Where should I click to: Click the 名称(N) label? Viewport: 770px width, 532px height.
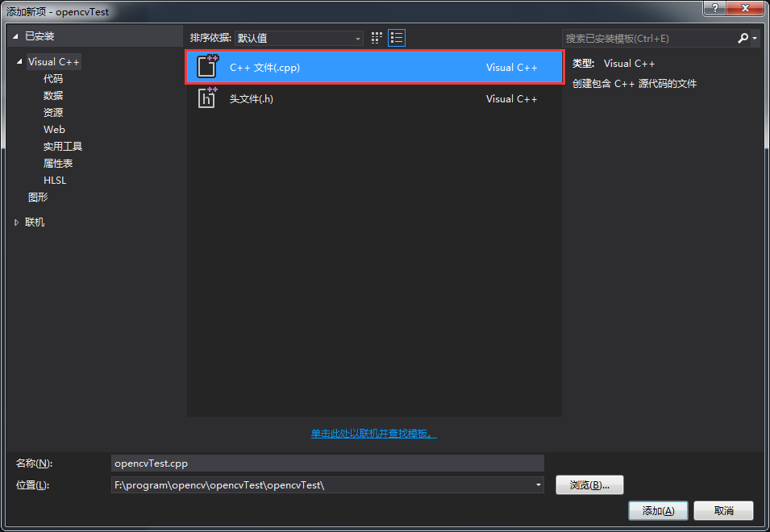34,463
